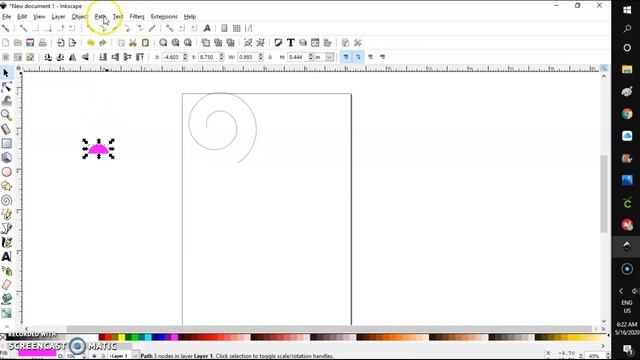Open the Object menu
Image resolution: width=640 pixels, height=360 pixels.
point(79,17)
